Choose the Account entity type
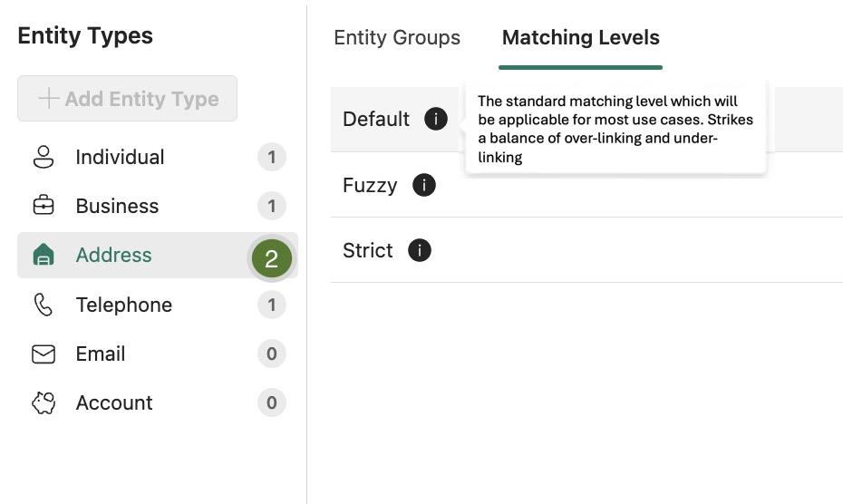Screen dimensions: 843x504 pyautogui.click(x=158, y=402)
